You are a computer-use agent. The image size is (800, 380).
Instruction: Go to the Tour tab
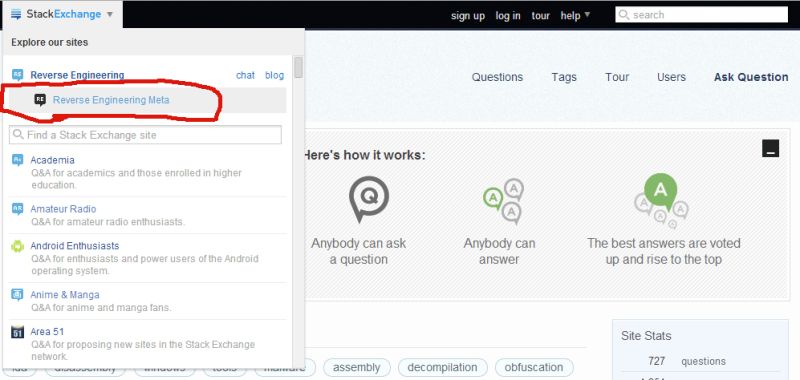click(617, 77)
